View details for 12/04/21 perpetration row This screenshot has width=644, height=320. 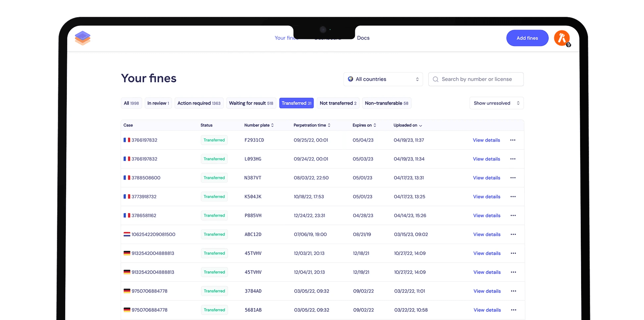pyautogui.click(x=487, y=272)
